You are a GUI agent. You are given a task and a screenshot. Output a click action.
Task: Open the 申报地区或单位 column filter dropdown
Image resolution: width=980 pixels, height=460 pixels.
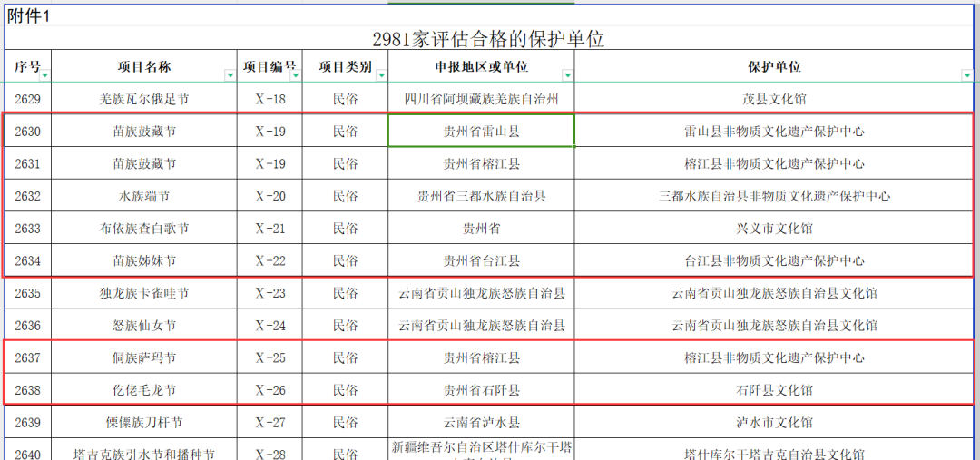pyautogui.click(x=567, y=75)
